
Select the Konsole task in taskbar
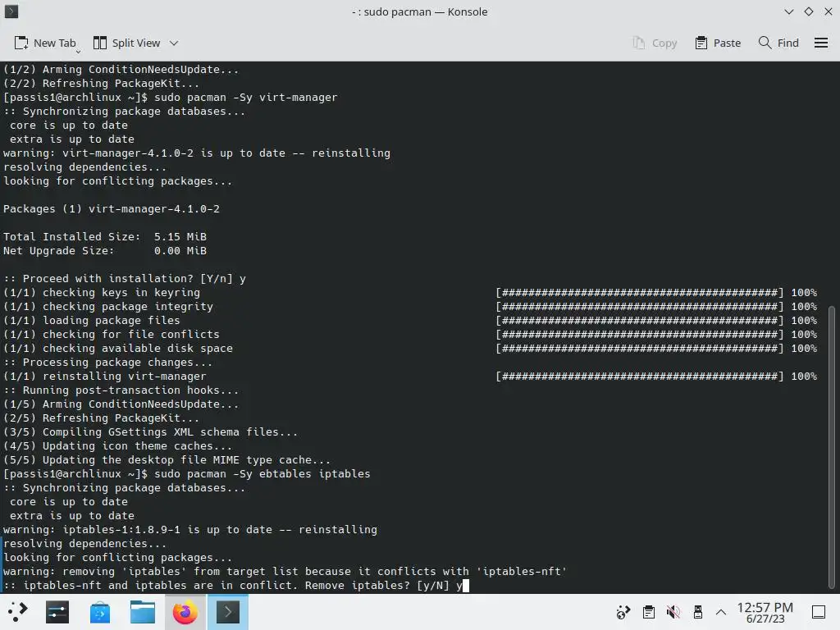coord(228,612)
